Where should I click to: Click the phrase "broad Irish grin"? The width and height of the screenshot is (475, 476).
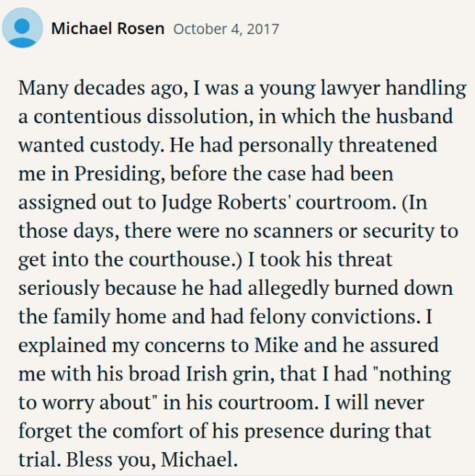coord(201,374)
